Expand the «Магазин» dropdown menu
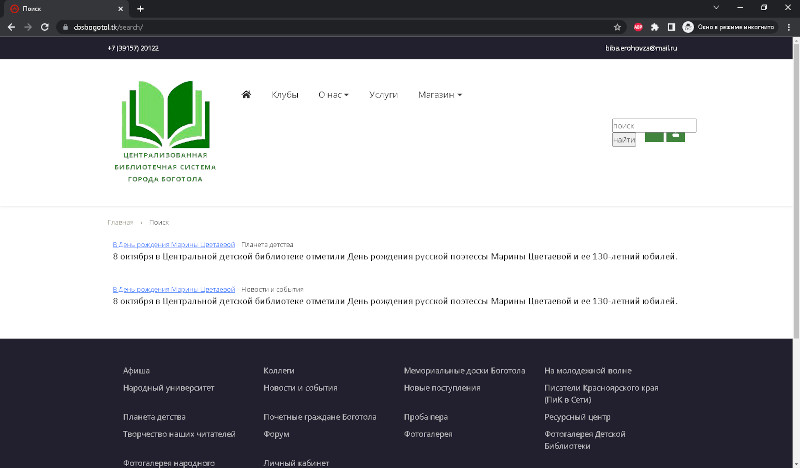The width and height of the screenshot is (800, 468). pyautogui.click(x=440, y=94)
